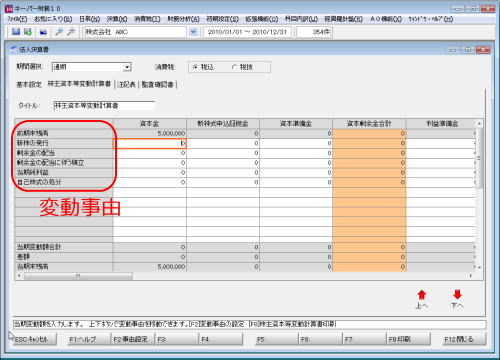
Task: Click the blank F5 function button
Action: pos(276,339)
